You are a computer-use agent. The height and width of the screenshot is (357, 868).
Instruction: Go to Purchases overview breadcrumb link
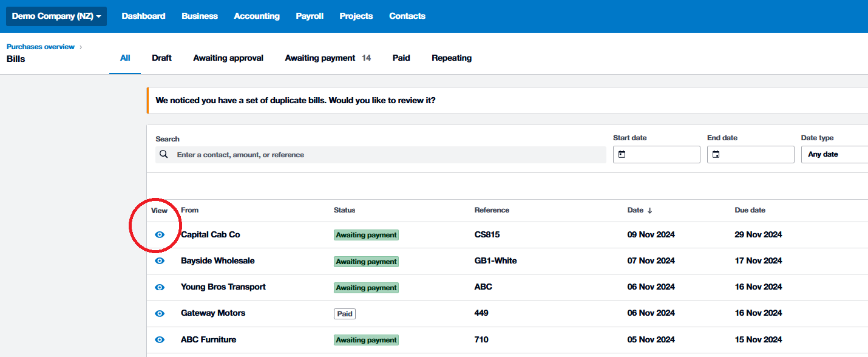[x=41, y=47]
